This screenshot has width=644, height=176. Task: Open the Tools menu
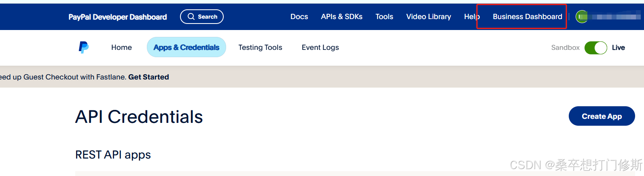pyautogui.click(x=384, y=17)
